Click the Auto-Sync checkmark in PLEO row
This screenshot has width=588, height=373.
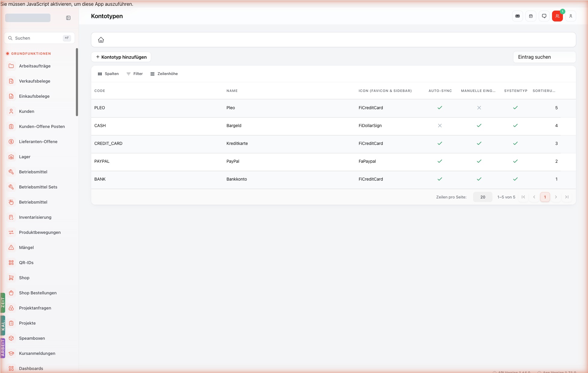pos(440,108)
